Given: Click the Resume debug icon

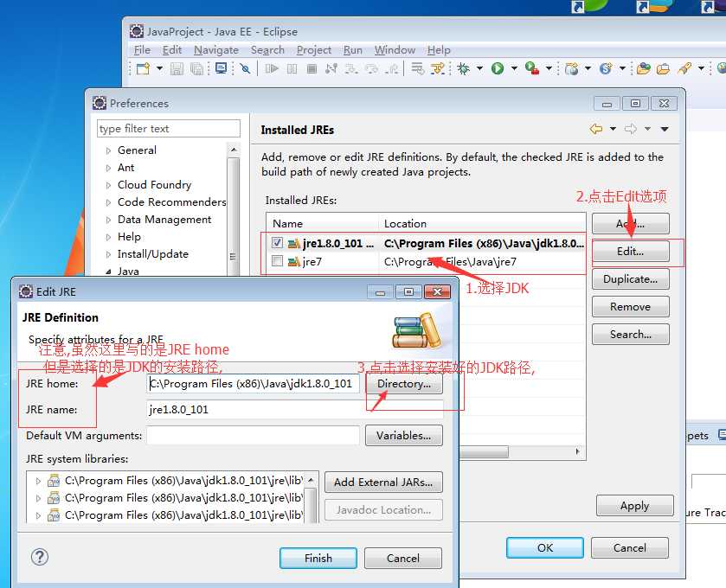Looking at the screenshot, I should 272,69.
